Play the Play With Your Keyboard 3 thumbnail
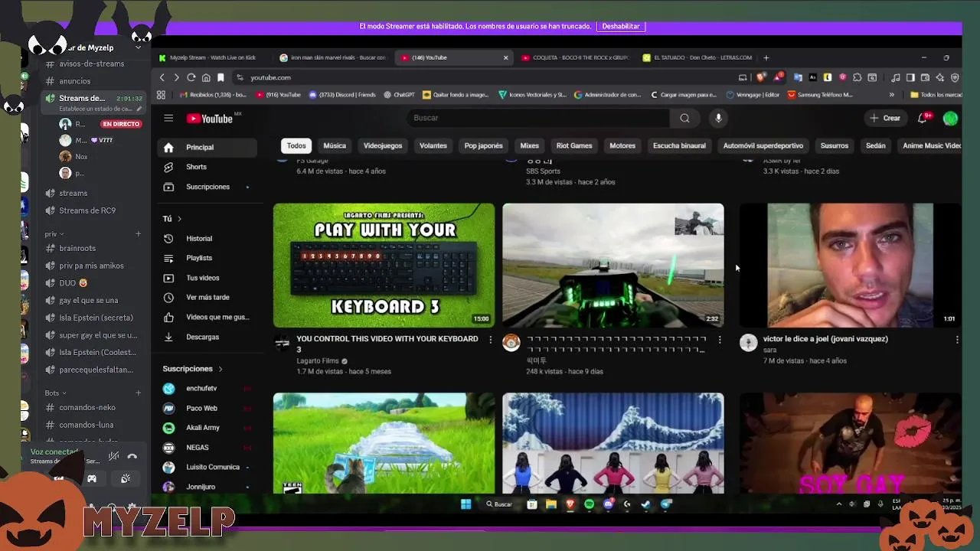The width and height of the screenshot is (980, 551). tap(384, 265)
